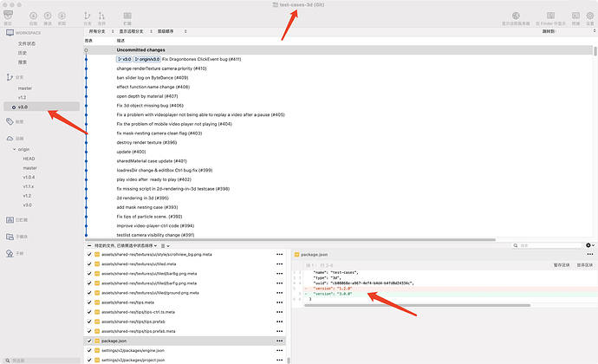The height and width of the screenshot is (364, 598).
Task: Click the origin/v3.0 remote branch tag
Action: coord(147,59)
